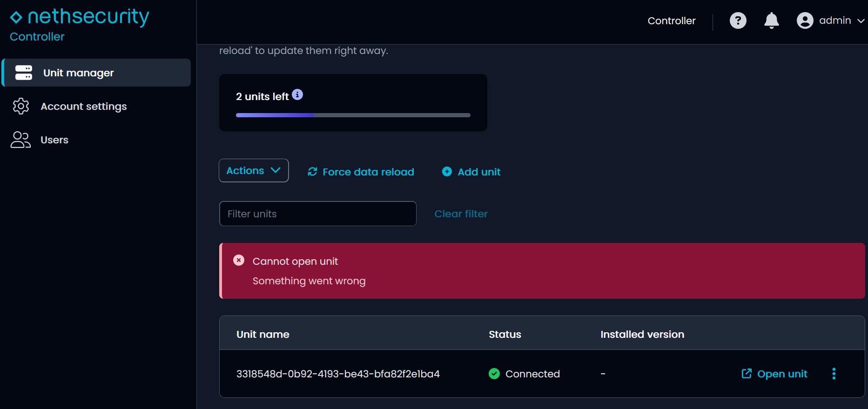
Task: Open the unit's three-dot kebab menu
Action: 834,374
